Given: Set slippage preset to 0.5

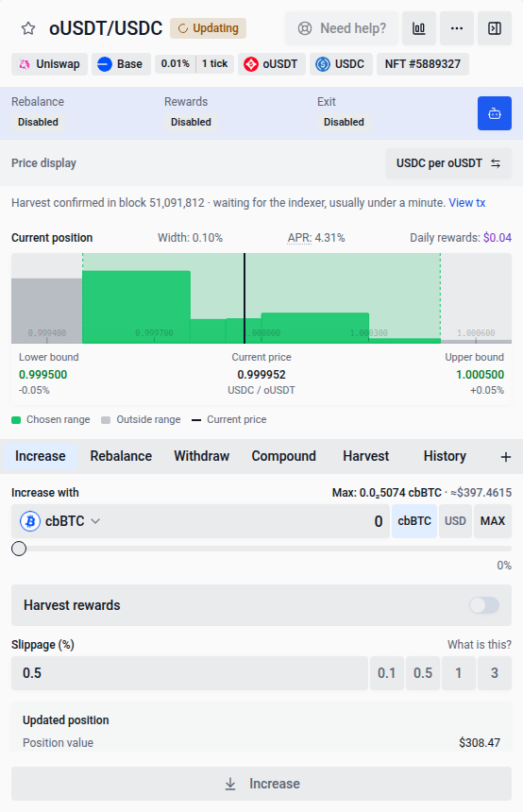Looking at the screenshot, I should click(423, 673).
